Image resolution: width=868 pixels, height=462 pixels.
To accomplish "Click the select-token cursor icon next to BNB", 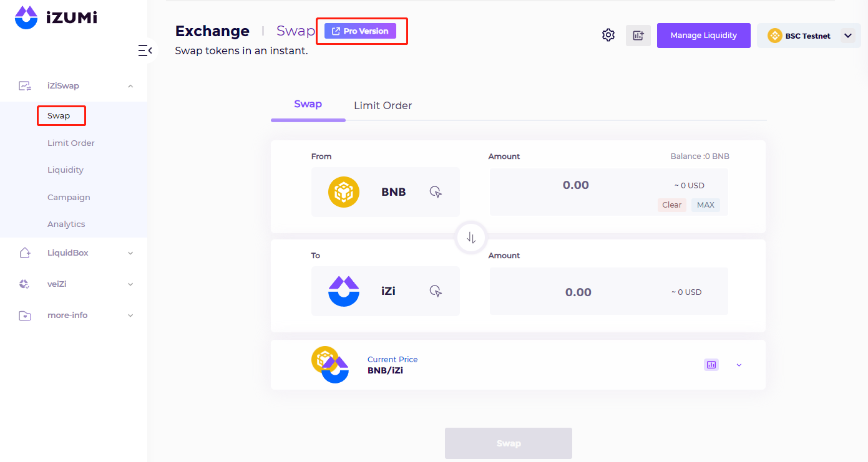I will (436, 192).
